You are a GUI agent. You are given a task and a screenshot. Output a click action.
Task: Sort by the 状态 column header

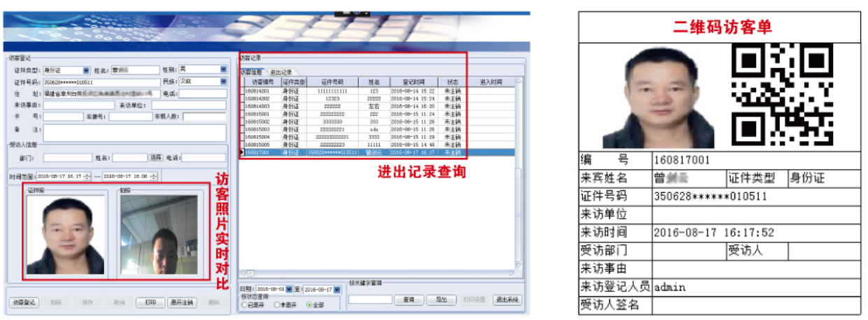point(453,82)
